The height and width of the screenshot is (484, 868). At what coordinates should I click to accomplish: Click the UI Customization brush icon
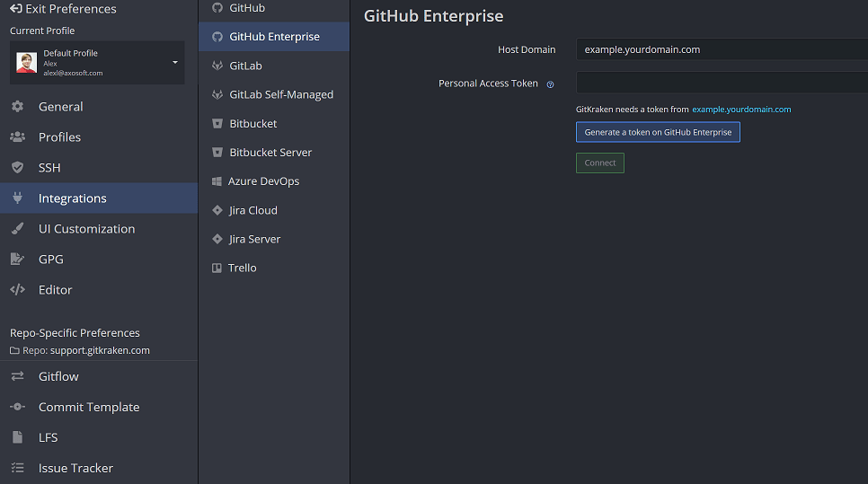17,229
